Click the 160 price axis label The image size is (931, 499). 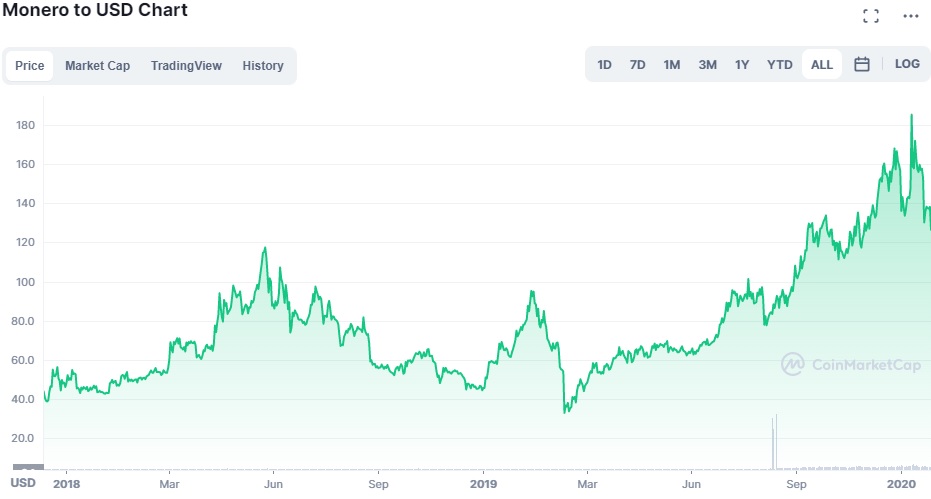(x=26, y=165)
